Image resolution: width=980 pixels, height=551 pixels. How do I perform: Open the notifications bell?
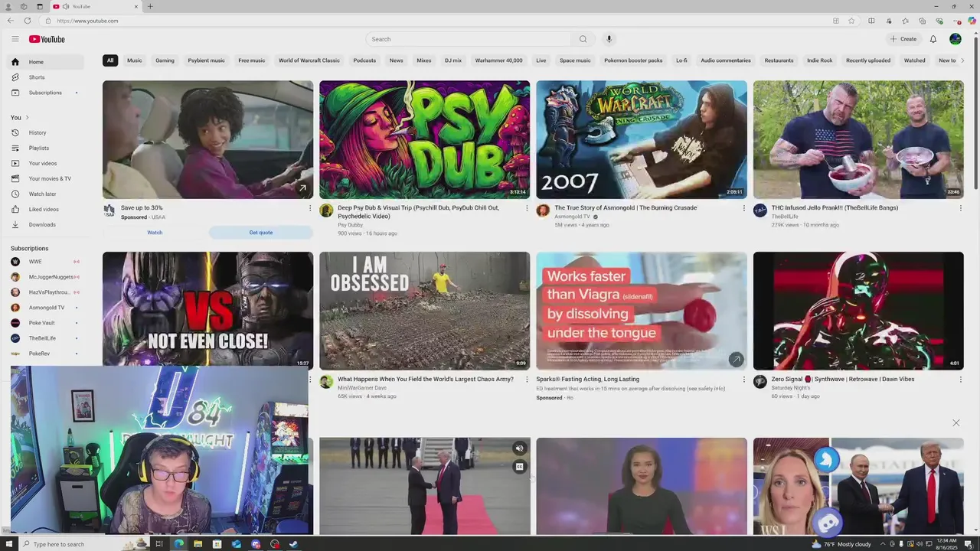(933, 39)
